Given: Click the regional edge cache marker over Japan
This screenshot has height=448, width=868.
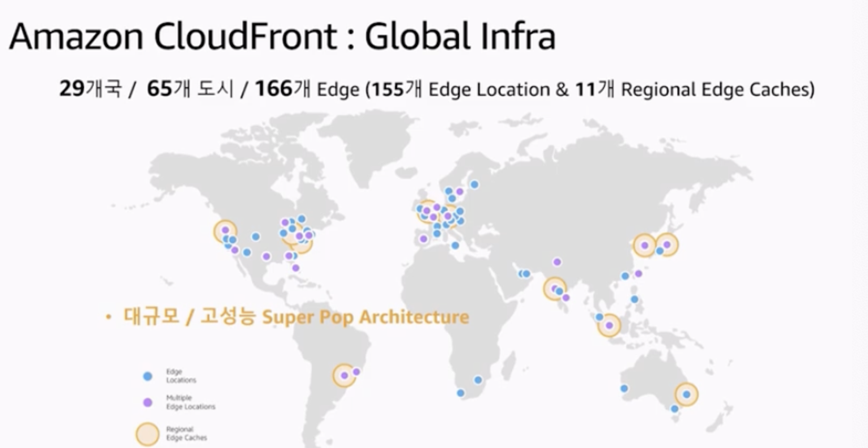Looking at the screenshot, I should (667, 245).
